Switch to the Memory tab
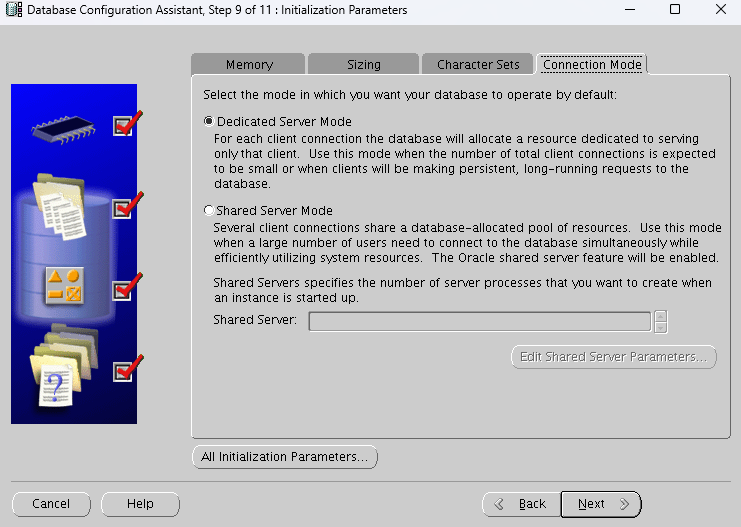 [x=248, y=64]
